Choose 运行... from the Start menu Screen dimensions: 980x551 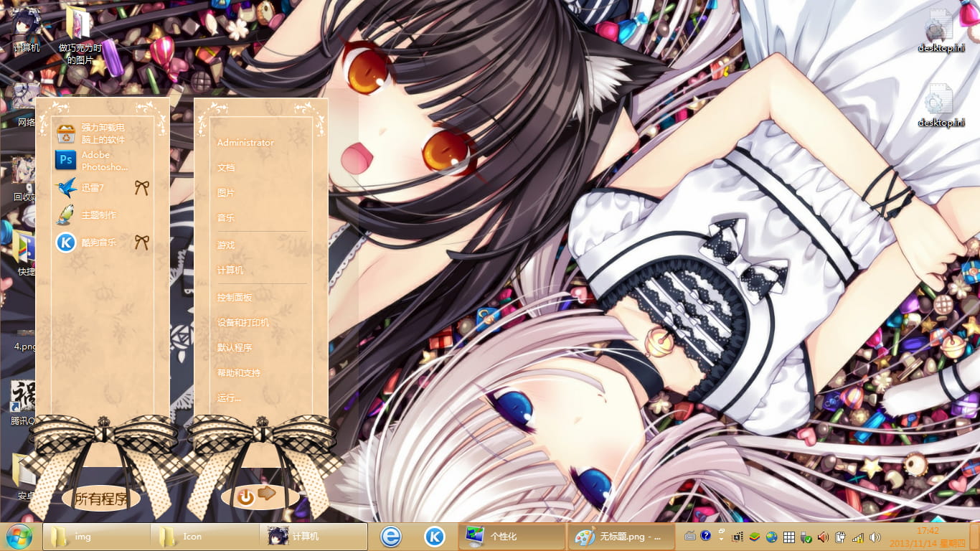point(230,397)
